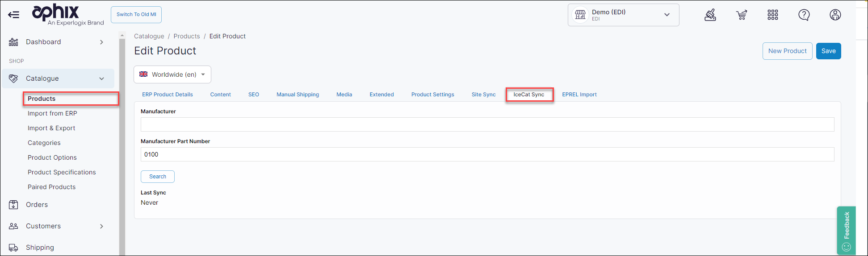The width and height of the screenshot is (868, 256).
Task: Click the help question mark icon
Action: coord(804,15)
